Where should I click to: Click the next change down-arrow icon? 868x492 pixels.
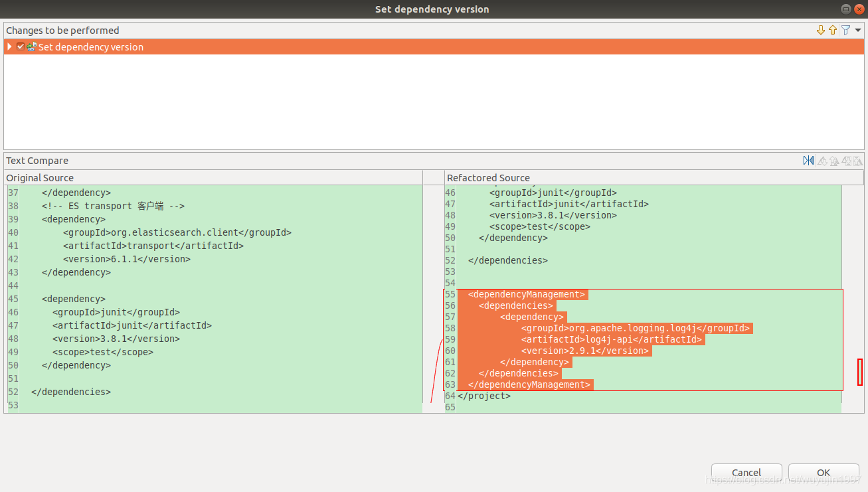tap(822, 30)
